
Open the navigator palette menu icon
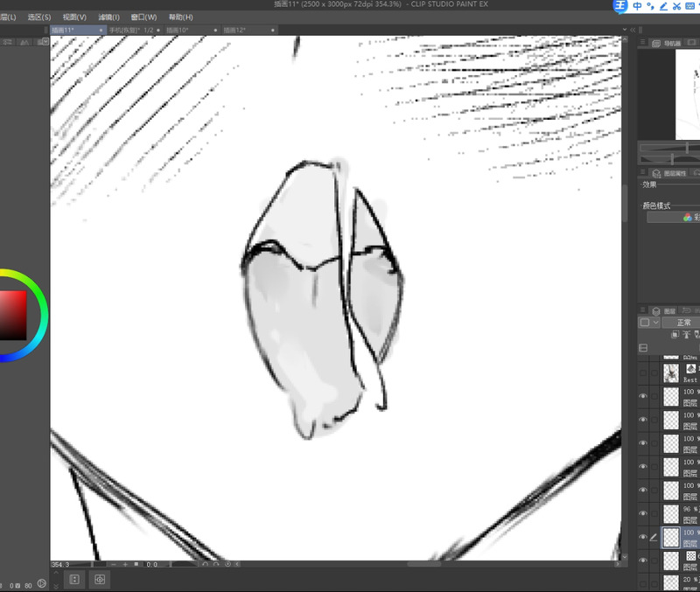(642, 42)
